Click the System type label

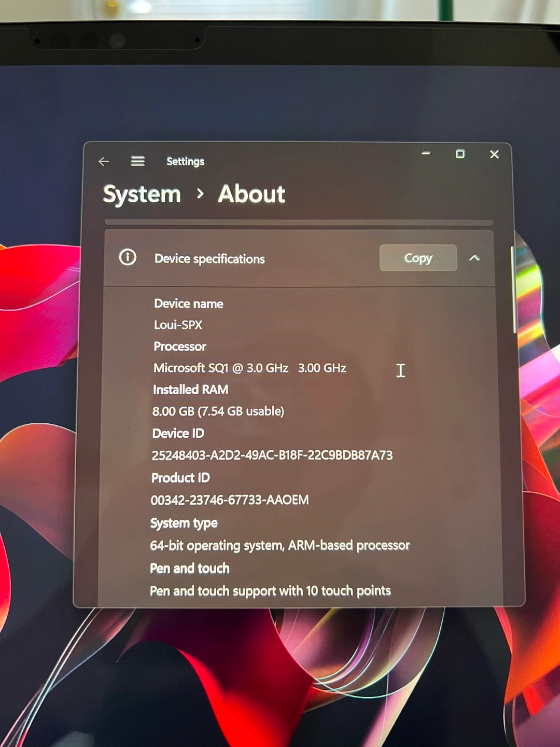click(184, 523)
